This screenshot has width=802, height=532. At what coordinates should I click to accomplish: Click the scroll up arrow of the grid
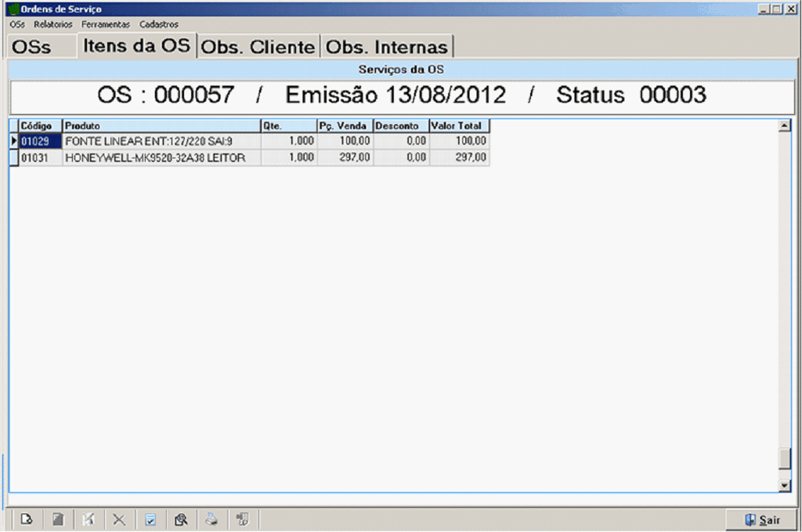coord(786,126)
